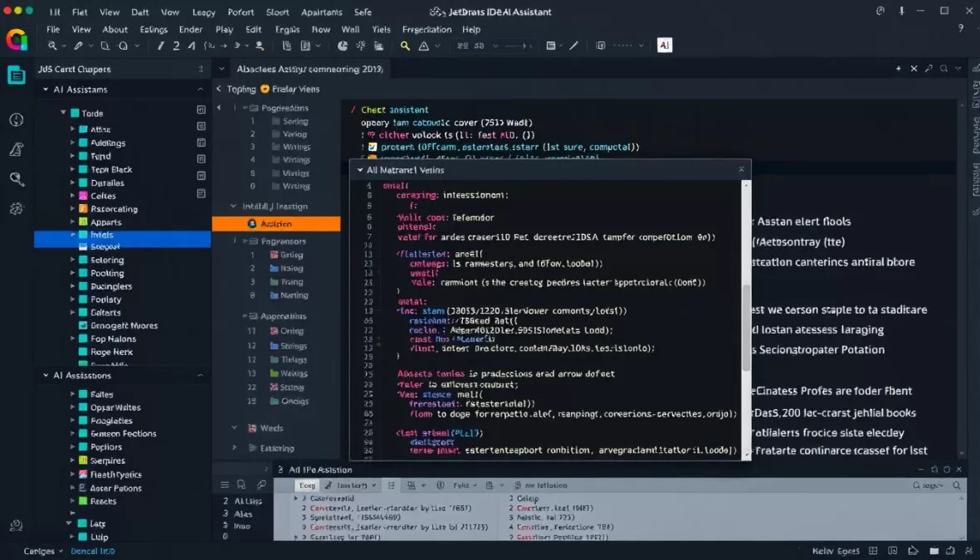
Task: Close the All Matrant Veins popup
Action: point(741,169)
